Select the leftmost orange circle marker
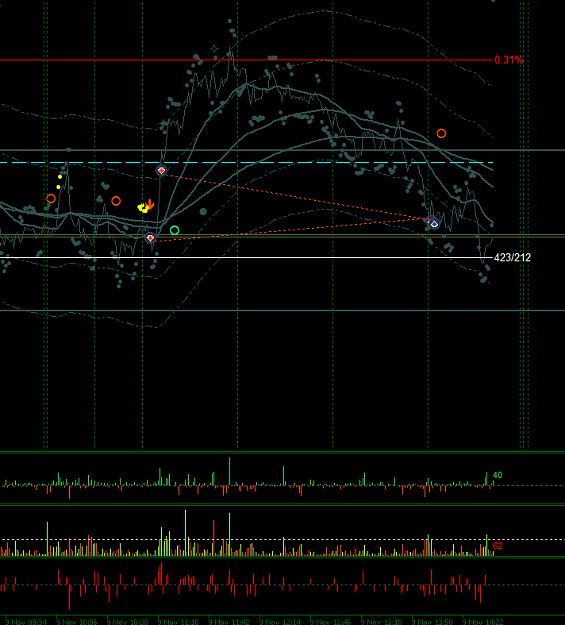This screenshot has height=625, width=565. [51, 199]
